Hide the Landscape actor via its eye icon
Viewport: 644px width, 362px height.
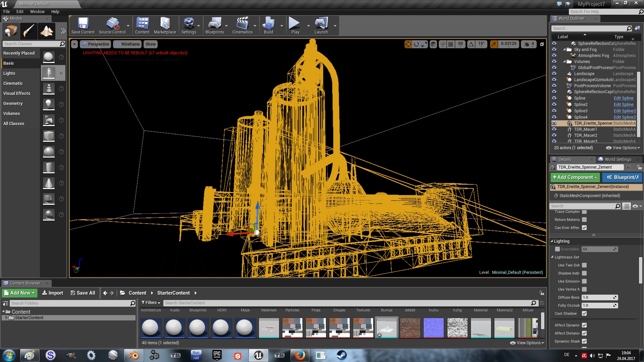[x=554, y=74]
